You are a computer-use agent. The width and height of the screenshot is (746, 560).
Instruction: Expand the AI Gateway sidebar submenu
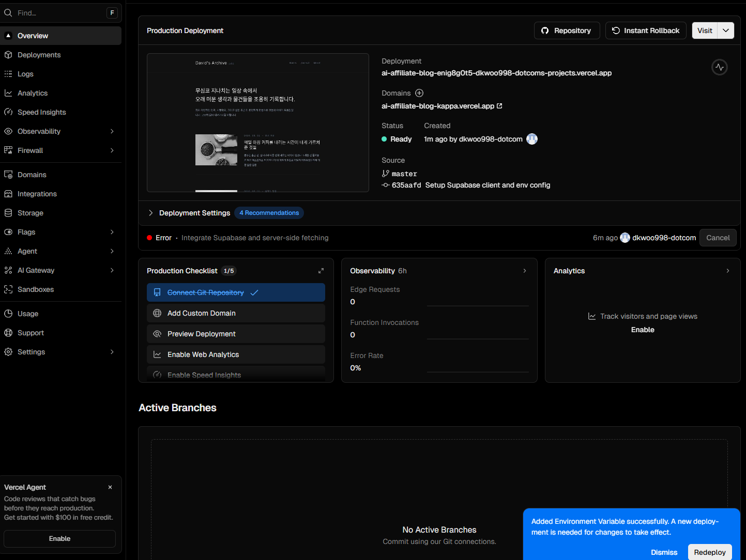pos(112,270)
